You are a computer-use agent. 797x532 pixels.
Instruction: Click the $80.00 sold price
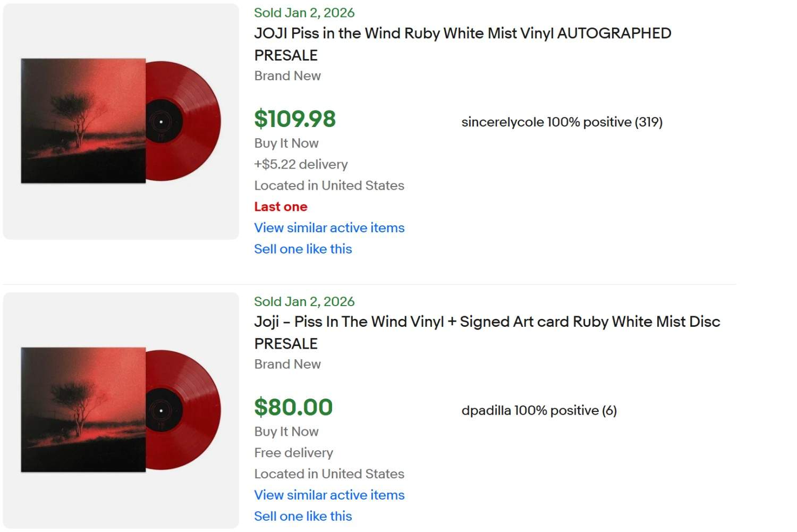point(293,407)
